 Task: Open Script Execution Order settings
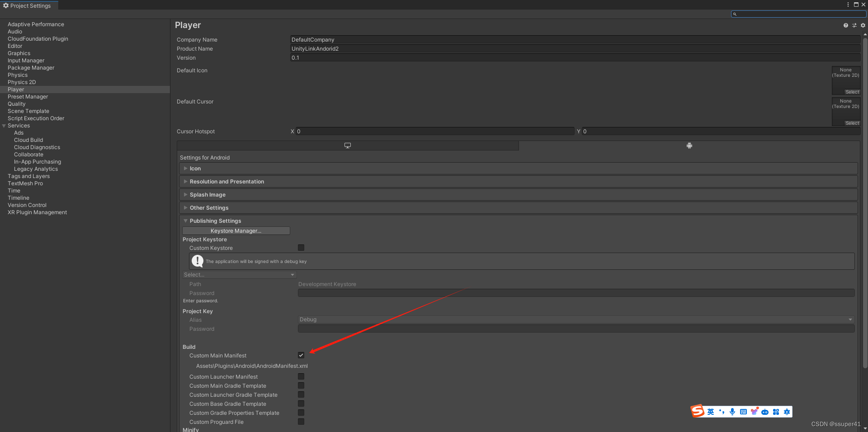pyautogui.click(x=36, y=118)
